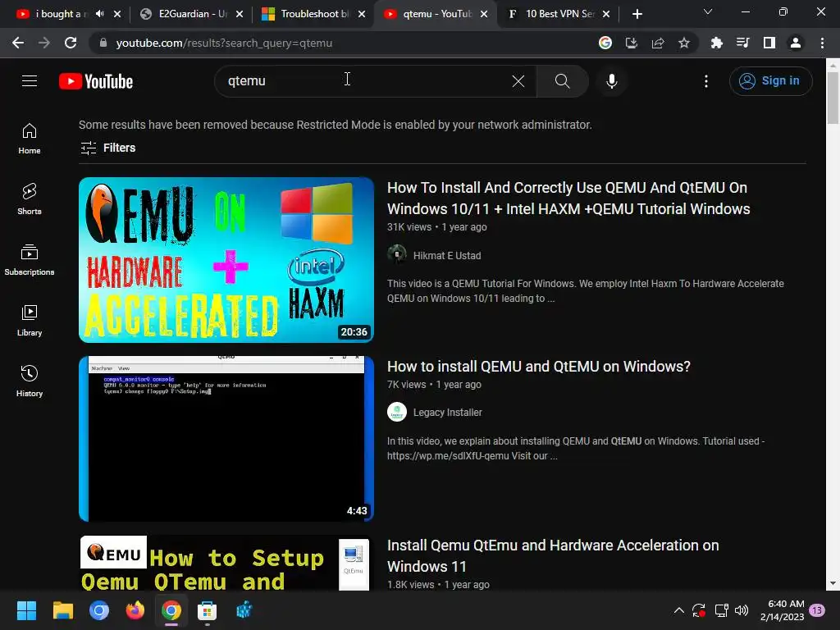
Task: Open 'How to install QEMU and QtEMU on Windows?'
Action: click(x=538, y=367)
